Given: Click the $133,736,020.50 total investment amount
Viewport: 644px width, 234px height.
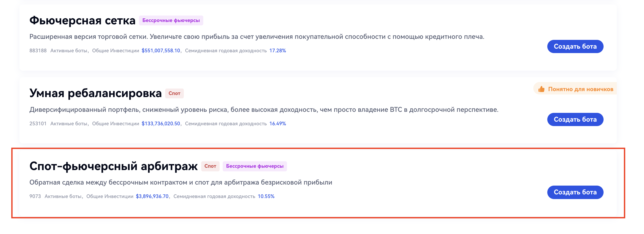Looking at the screenshot, I should [161, 124].
